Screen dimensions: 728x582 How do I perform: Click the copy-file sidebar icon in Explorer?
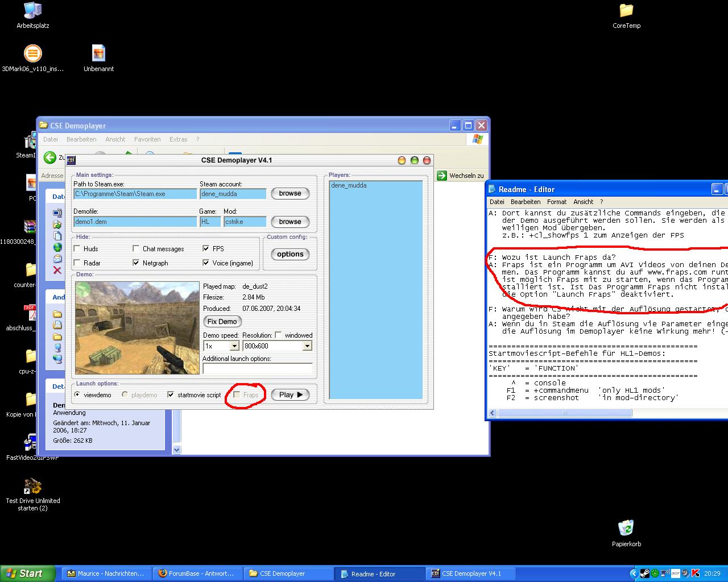(57, 236)
